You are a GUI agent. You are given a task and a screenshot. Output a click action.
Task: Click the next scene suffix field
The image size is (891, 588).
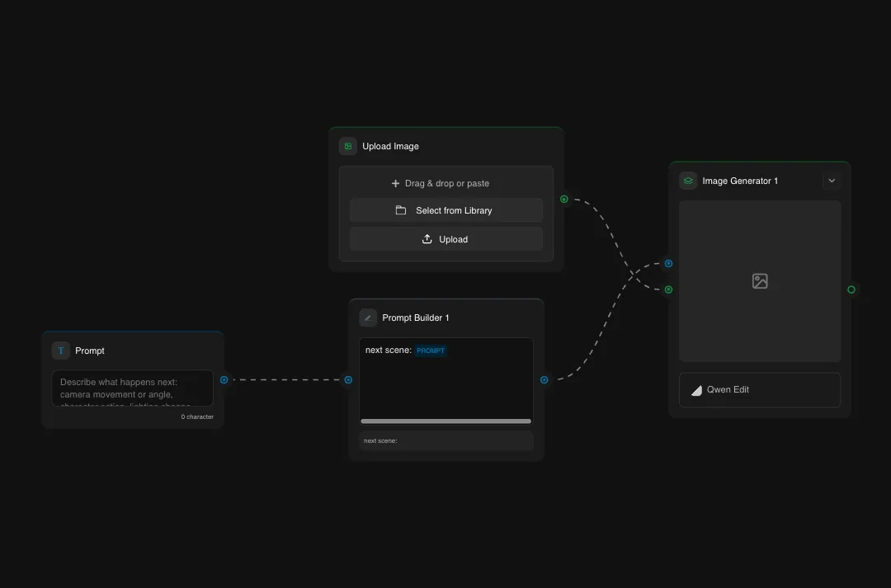(445, 440)
